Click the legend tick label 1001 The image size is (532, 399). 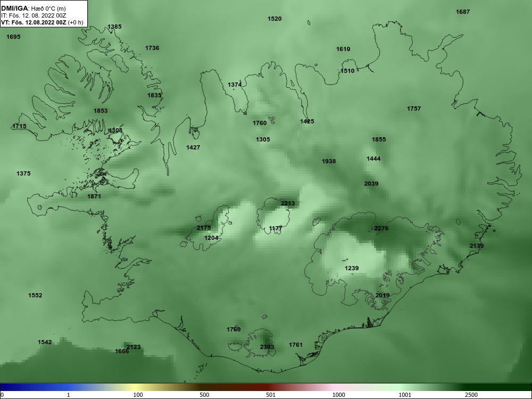coord(405,395)
